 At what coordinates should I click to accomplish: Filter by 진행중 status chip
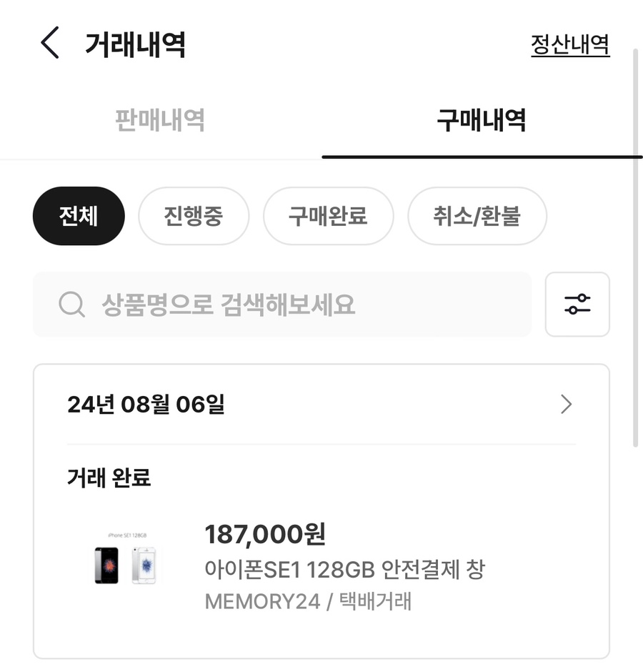tap(194, 216)
